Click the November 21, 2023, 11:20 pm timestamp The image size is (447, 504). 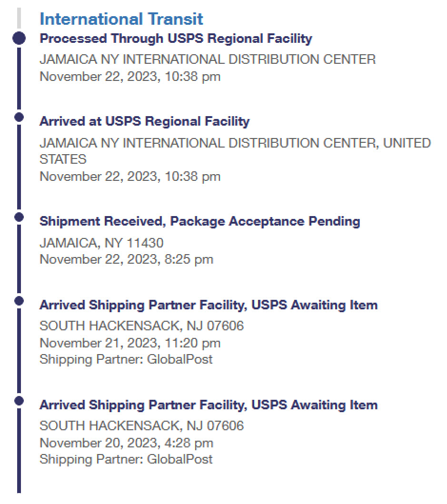click(130, 343)
